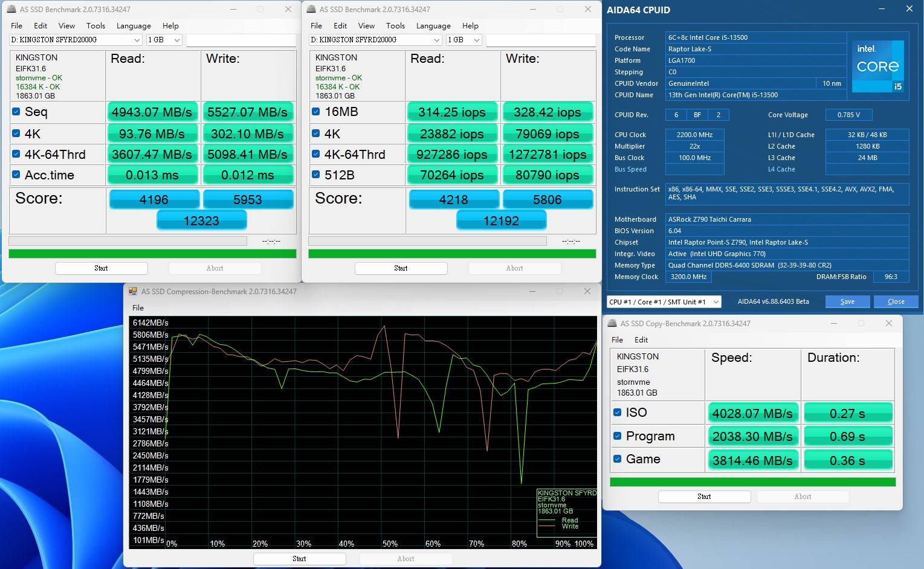Image resolution: width=924 pixels, height=569 pixels.
Task: Click the Bus Speed label in AIDA64
Action: pos(630,169)
